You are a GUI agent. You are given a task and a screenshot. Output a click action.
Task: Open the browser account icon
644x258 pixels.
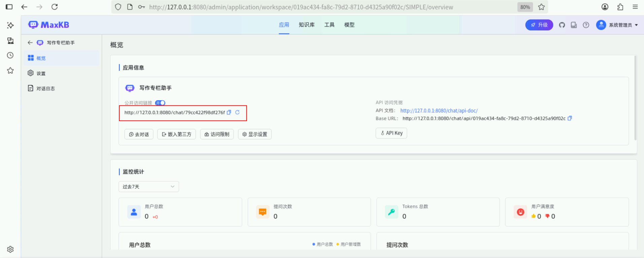pos(605,7)
